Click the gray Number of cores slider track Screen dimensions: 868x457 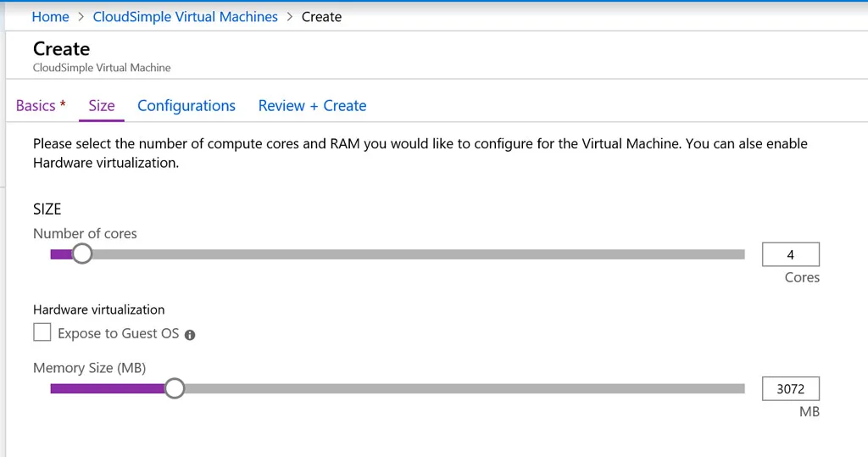click(415, 254)
